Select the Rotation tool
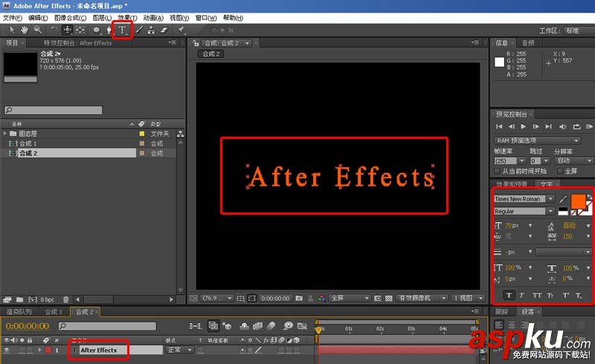 coord(54,30)
